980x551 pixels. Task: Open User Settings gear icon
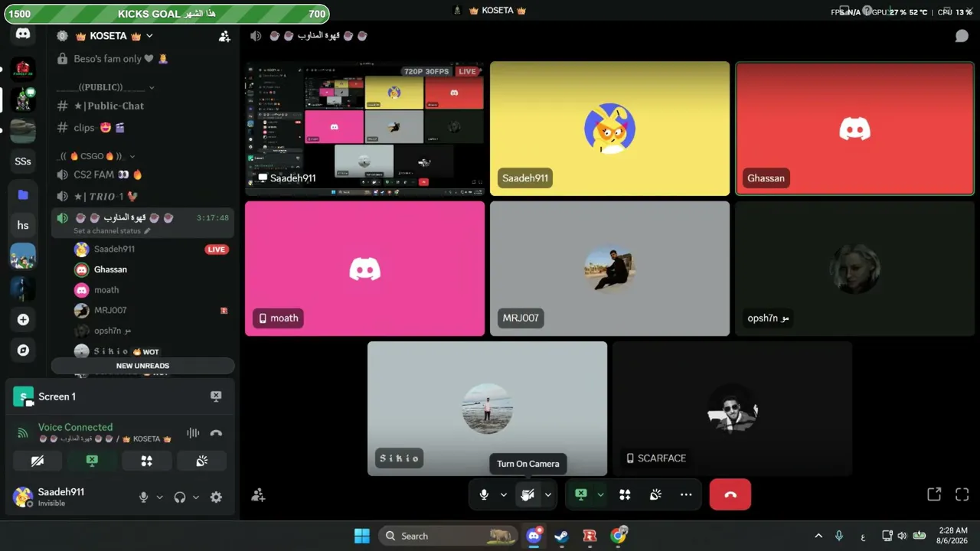[216, 497]
